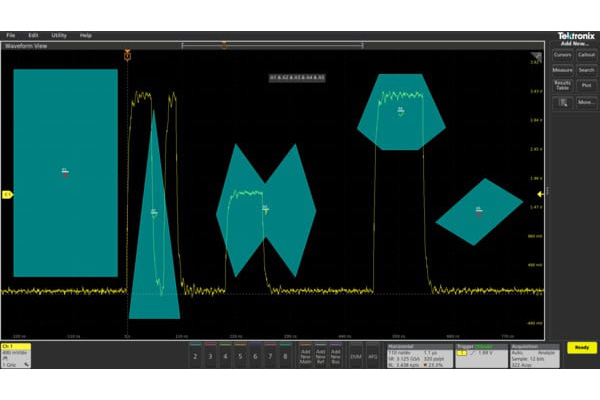The height and width of the screenshot is (400, 600).
Task: Click the Cursors button
Action: [562, 55]
